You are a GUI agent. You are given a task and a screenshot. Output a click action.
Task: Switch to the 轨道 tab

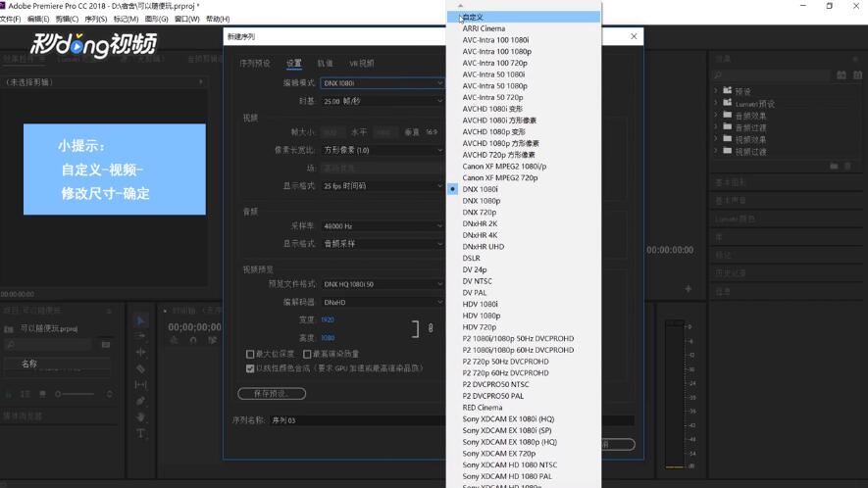(x=325, y=63)
